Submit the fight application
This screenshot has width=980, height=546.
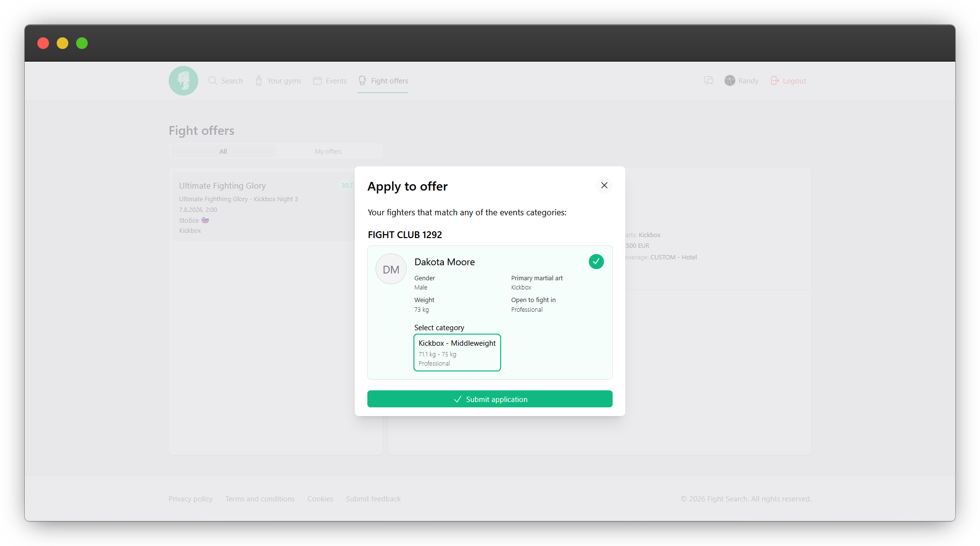click(x=490, y=399)
